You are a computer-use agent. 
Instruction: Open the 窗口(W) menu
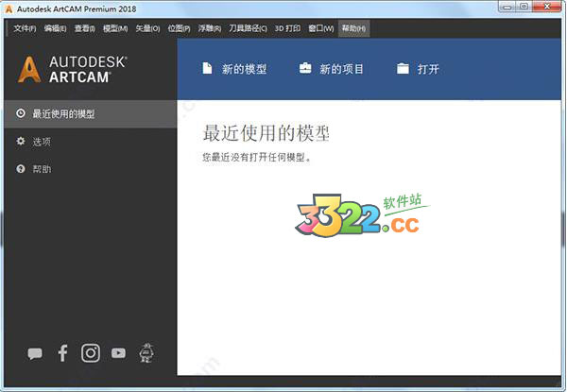tap(321, 28)
